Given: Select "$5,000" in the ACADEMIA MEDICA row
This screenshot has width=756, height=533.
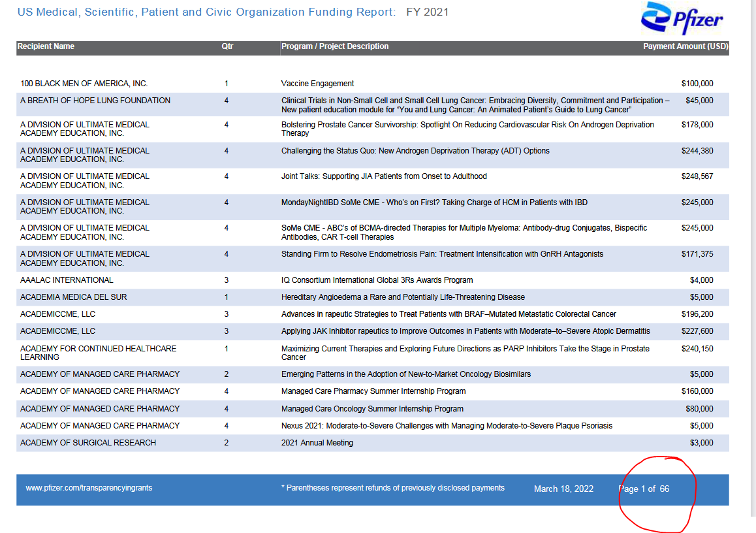Looking at the screenshot, I should (x=702, y=297).
